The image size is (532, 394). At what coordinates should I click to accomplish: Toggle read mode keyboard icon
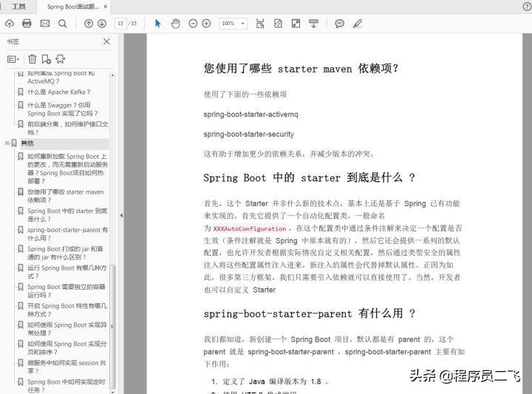(313, 24)
